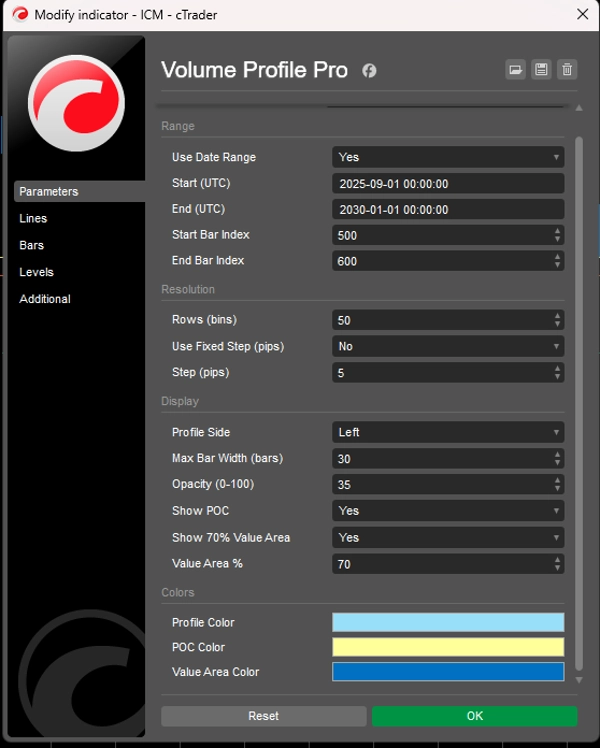This screenshot has height=748, width=600.
Task: Increase Opacity with up arrow
Action: point(557,480)
